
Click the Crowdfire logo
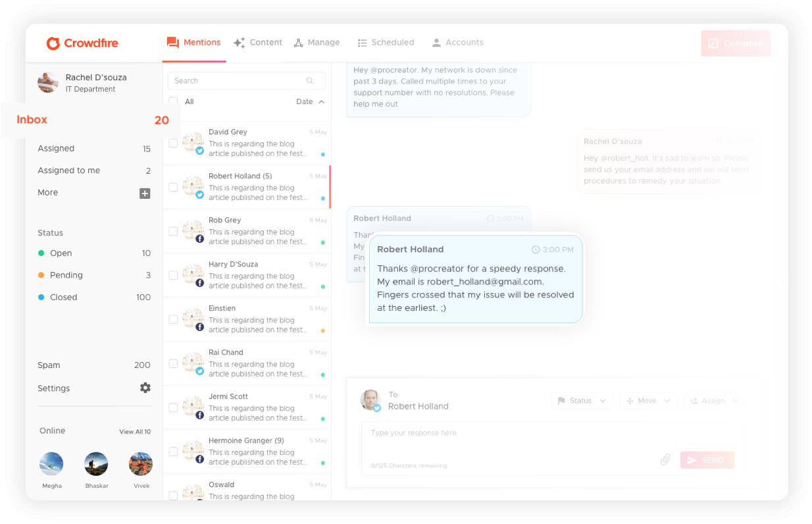pos(82,43)
